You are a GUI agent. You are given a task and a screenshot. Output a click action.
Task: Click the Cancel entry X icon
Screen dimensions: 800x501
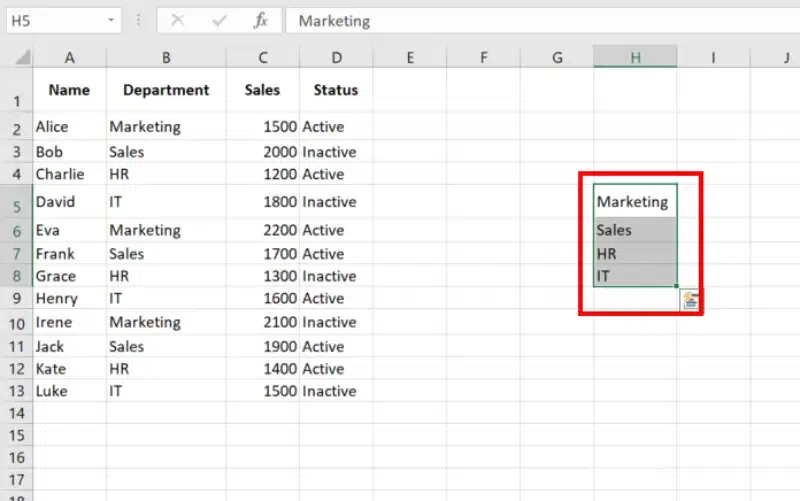click(x=178, y=20)
